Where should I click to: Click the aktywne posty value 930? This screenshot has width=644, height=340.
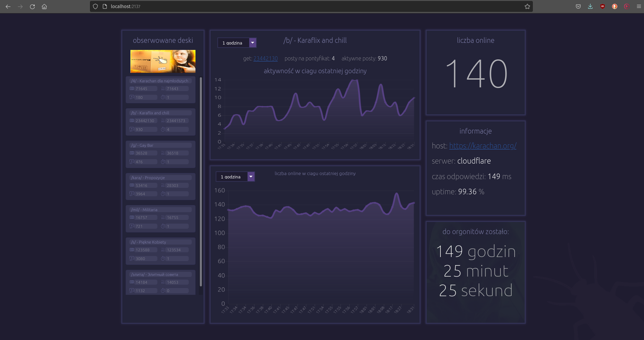tap(382, 58)
